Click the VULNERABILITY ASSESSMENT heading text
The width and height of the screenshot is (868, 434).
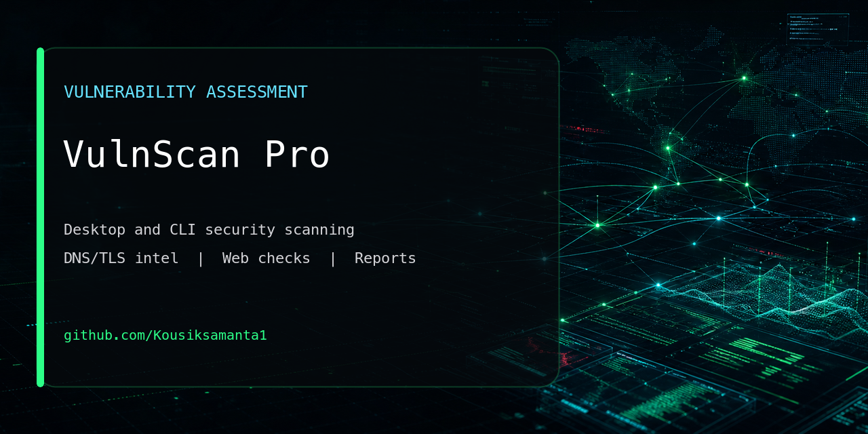click(186, 92)
